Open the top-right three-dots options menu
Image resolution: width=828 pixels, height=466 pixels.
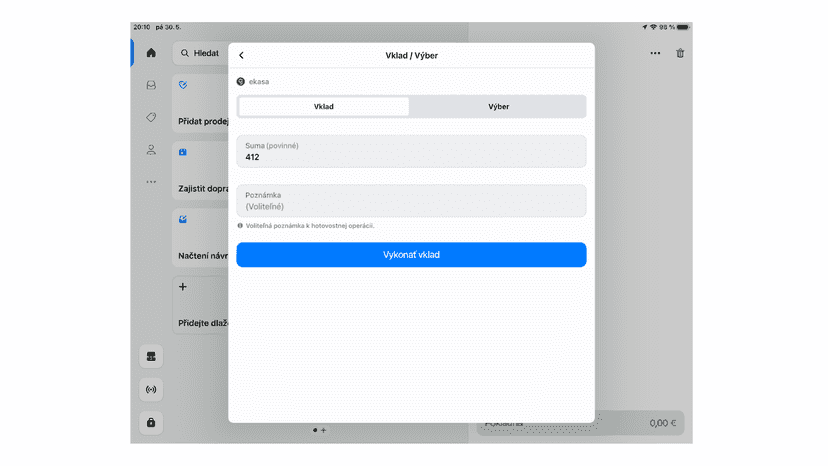pos(655,53)
